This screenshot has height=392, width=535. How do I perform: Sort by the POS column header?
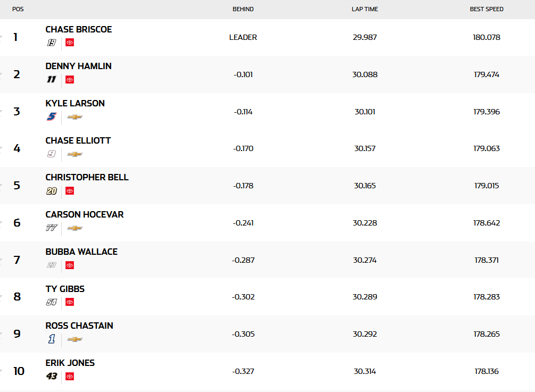[18, 9]
